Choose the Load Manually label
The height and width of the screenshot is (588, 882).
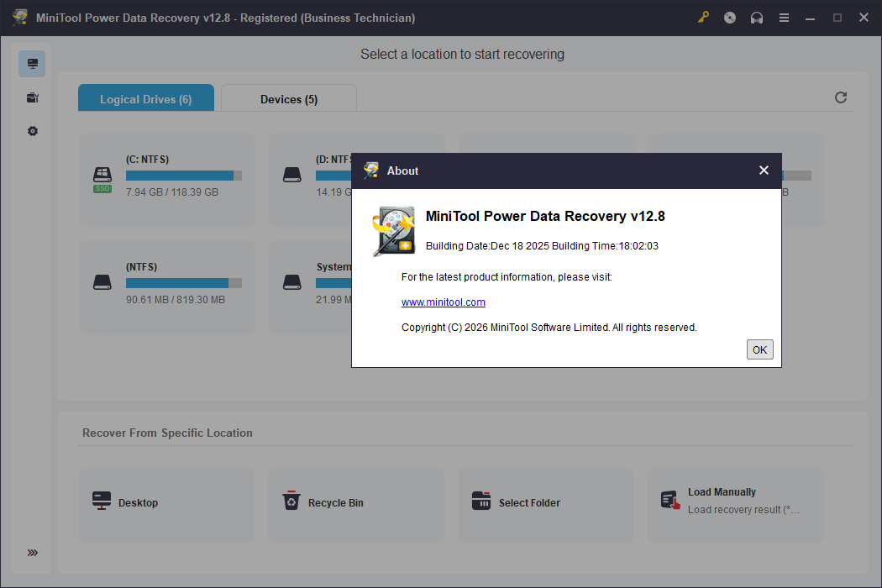[722, 491]
